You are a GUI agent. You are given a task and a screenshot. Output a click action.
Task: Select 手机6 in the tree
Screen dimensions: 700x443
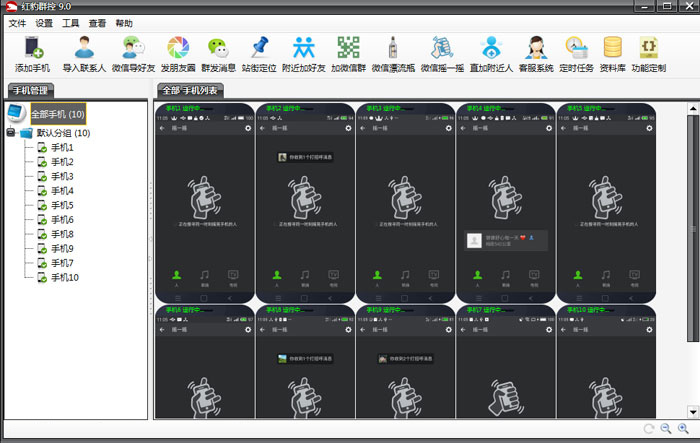(62, 220)
